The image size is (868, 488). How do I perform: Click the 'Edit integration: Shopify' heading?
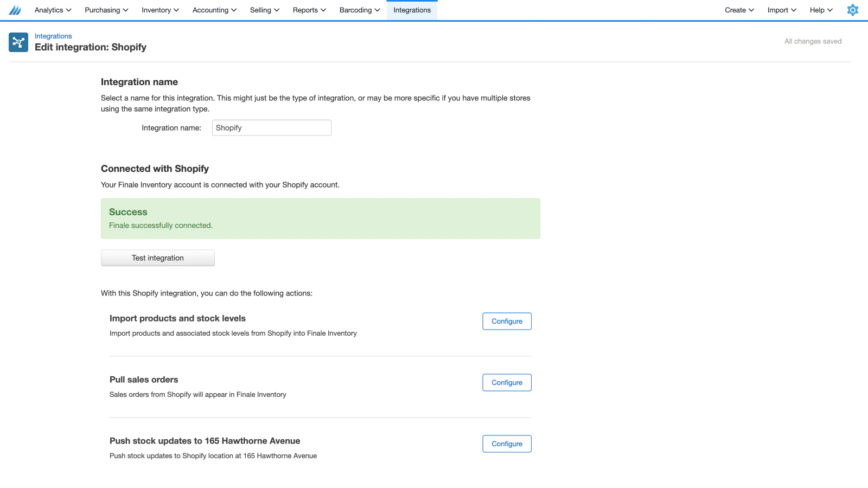click(x=91, y=47)
